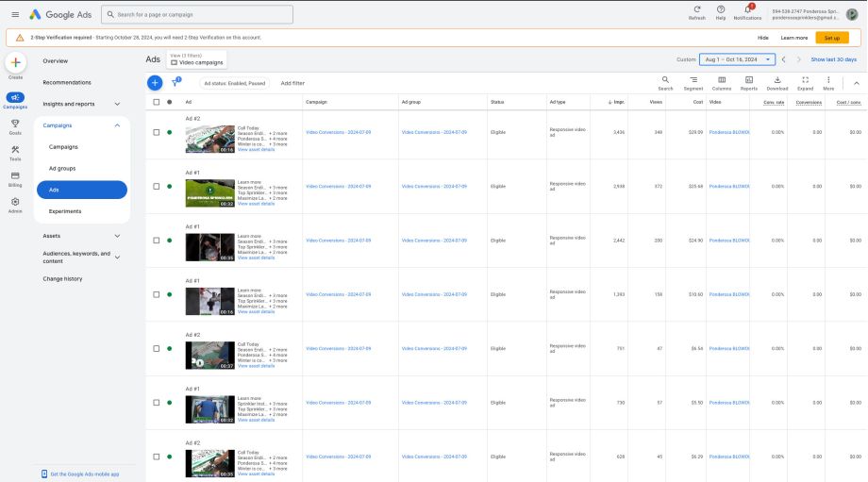Image resolution: width=868 pixels, height=482 pixels.
Task: Open the date range dropdown
Action: (737, 59)
